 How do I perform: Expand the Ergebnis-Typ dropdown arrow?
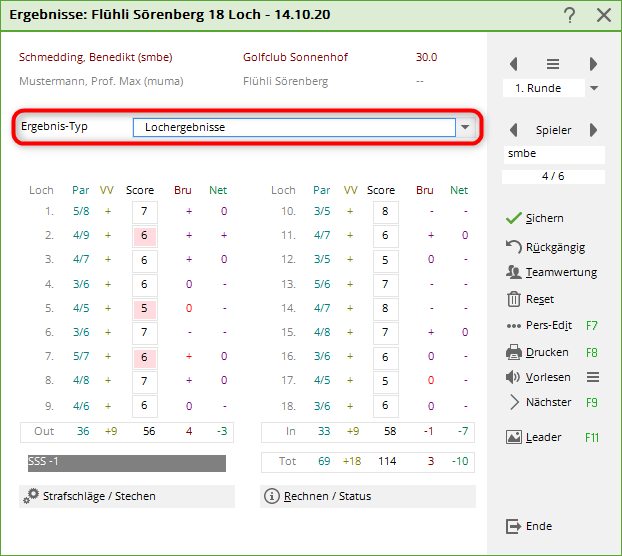pos(465,128)
